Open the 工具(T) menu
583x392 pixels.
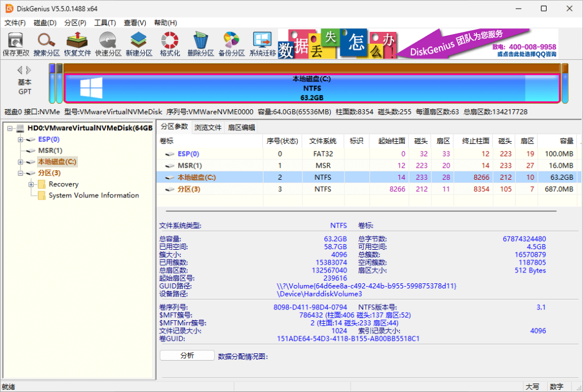(105, 23)
